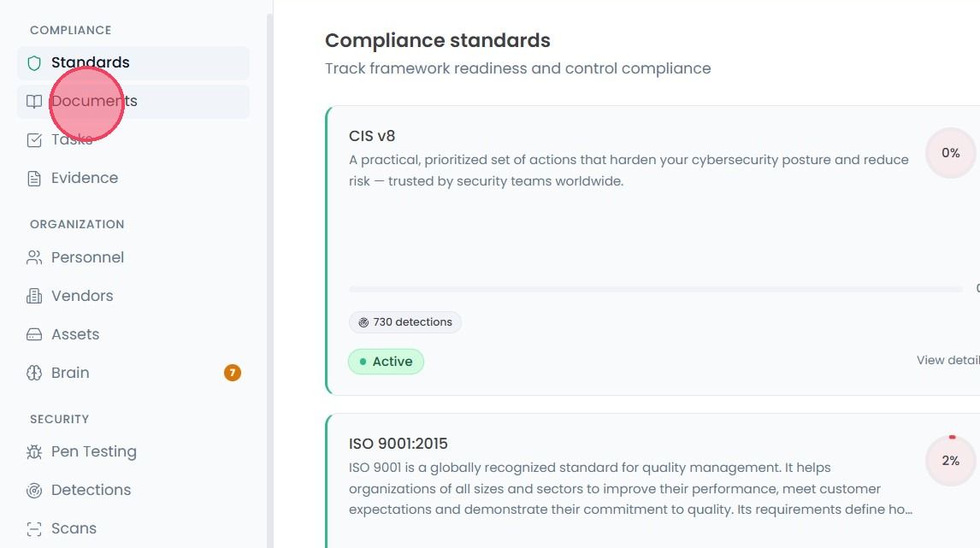Open Scans in sidebar
This screenshot has height=548, width=980.
(x=133, y=528)
